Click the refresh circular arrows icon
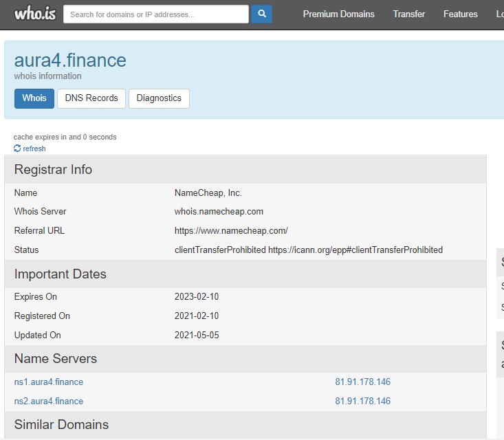504x440 pixels. click(17, 148)
